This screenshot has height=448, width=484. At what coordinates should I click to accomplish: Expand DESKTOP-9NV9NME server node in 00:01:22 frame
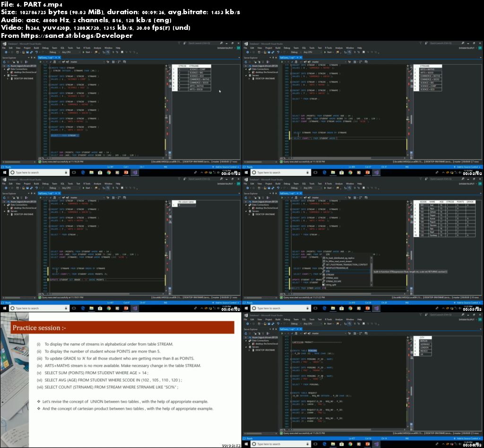8,79
